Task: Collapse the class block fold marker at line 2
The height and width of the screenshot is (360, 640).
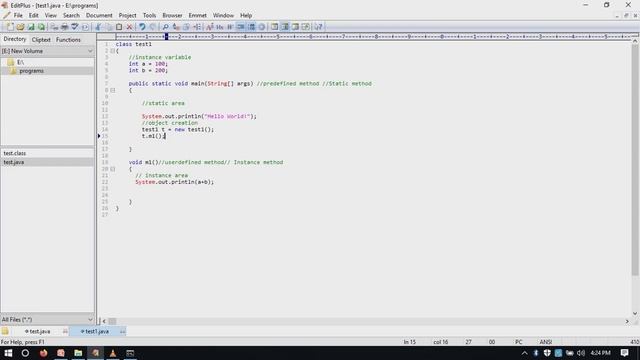Action: coord(113,51)
